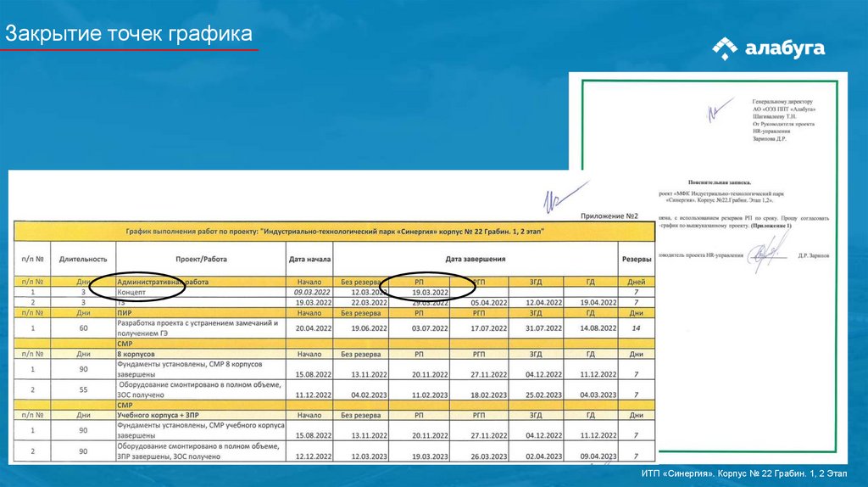Click the circled "Концепт" cell

pyautogui.click(x=131, y=292)
